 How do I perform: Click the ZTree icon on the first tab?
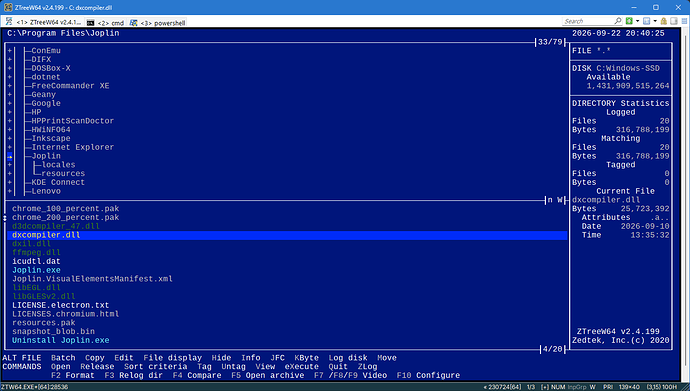coord(9,22)
